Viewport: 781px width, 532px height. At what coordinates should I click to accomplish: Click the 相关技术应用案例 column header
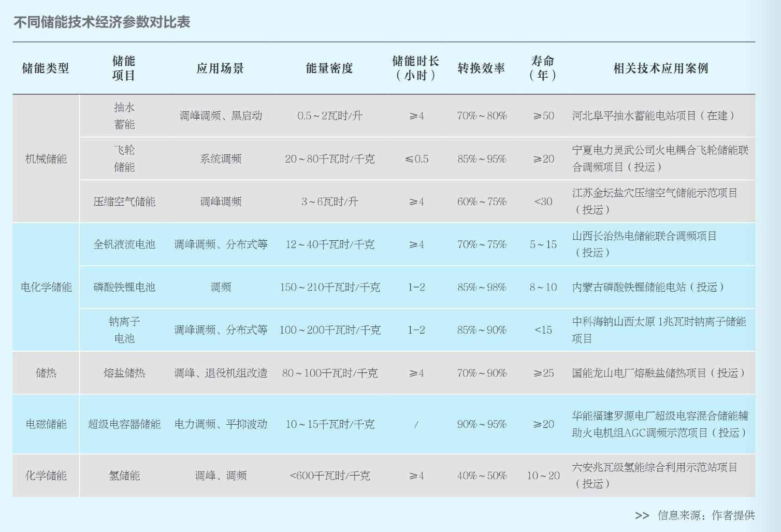pos(660,68)
